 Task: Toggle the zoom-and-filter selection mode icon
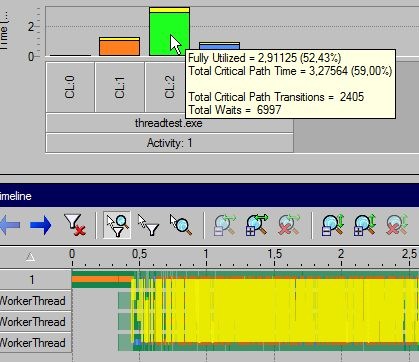click(117, 225)
